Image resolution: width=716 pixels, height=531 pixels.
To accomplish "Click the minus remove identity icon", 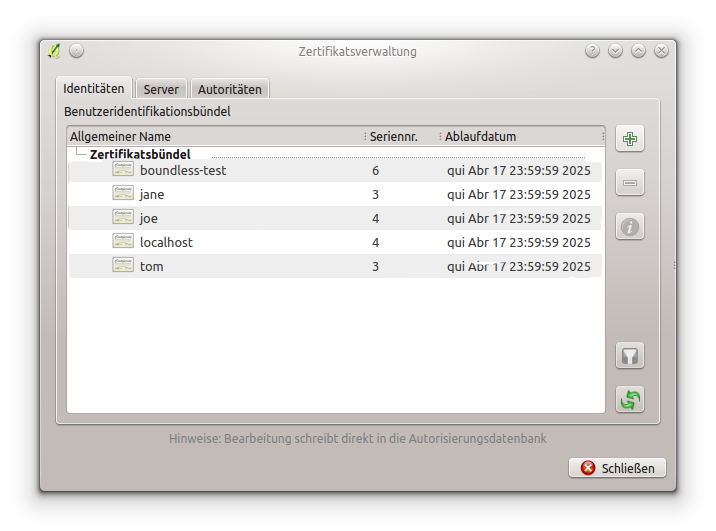I will (x=629, y=183).
